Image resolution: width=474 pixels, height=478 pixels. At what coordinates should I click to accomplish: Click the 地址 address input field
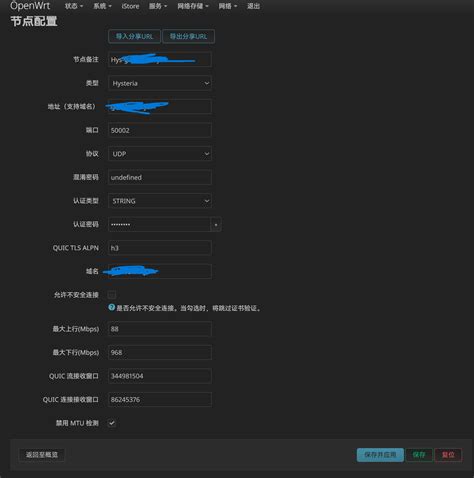(x=160, y=107)
